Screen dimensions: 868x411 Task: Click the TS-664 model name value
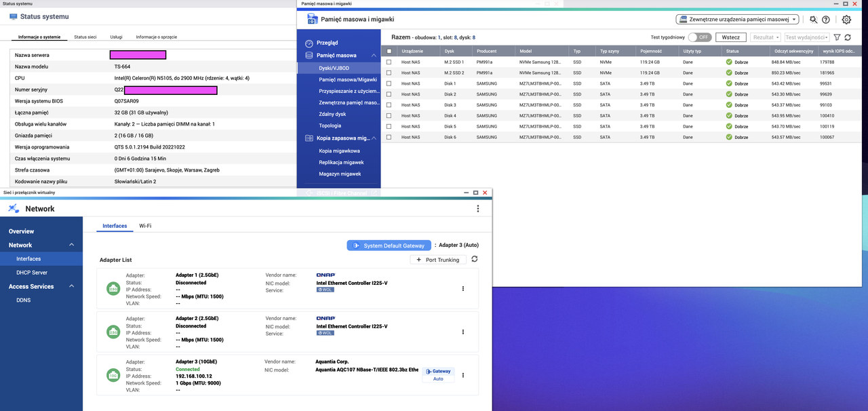[122, 66]
